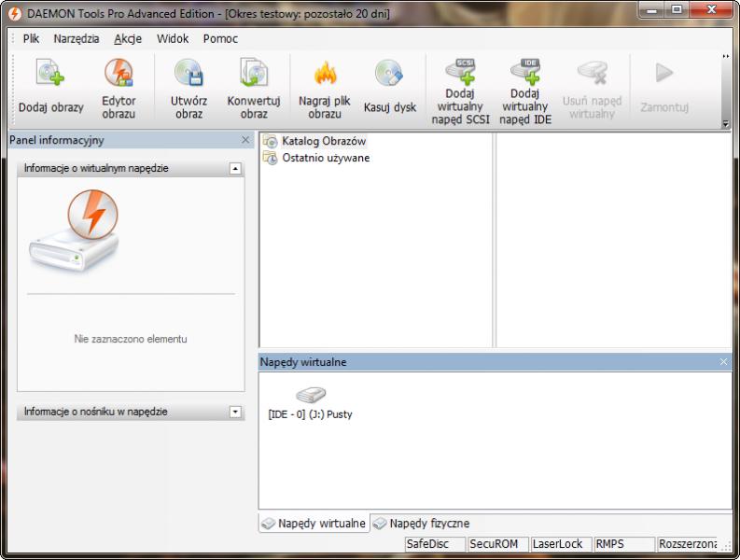Click the SecuROM status bar entry

tap(498, 544)
